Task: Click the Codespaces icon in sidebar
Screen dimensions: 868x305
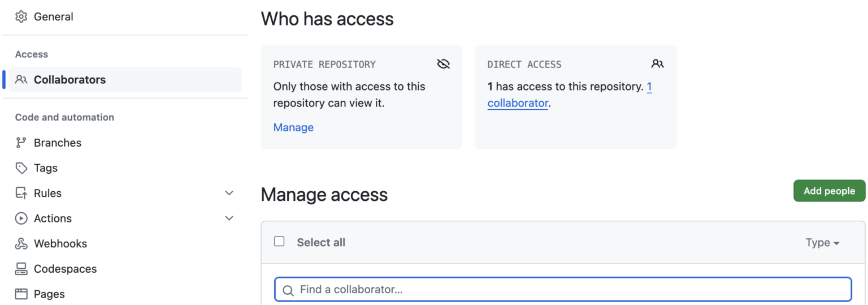Action: tap(21, 269)
